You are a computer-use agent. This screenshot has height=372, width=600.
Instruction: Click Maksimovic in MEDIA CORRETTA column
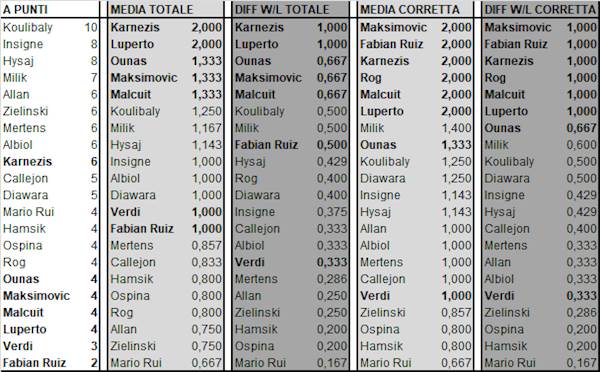[393, 28]
